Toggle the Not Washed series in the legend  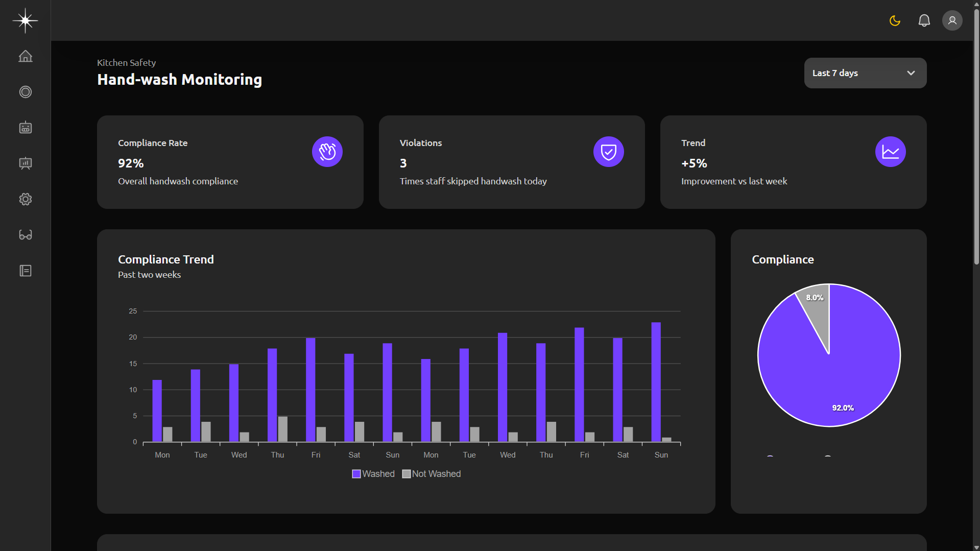[x=432, y=474]
